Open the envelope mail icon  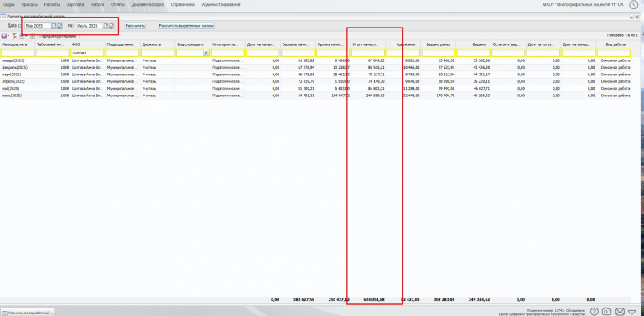(620, 312)
